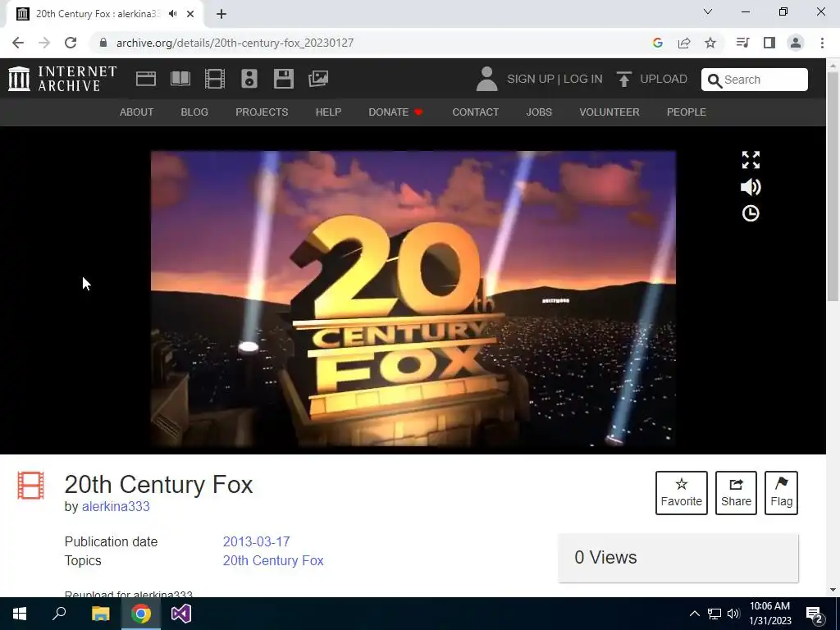The height and width of the screenshot is (630, 840).
Task: Open the Web (Wayback Machine) icon
Action: [146, 79]
